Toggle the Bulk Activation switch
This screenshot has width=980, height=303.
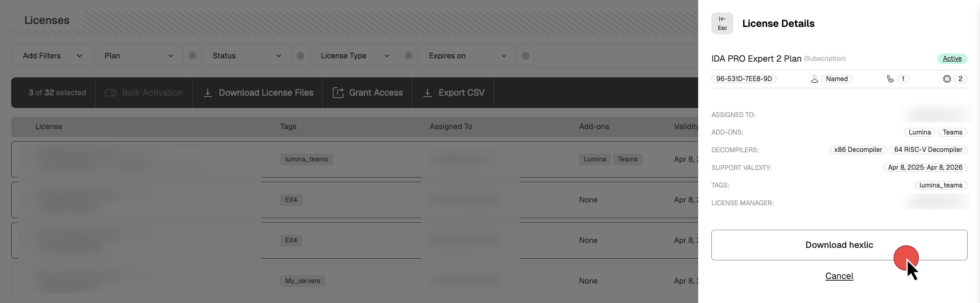(x=111, y=93)
